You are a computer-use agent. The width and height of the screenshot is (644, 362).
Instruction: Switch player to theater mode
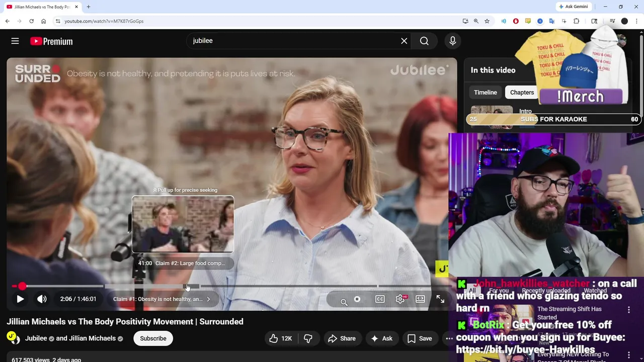tap(420, 299)
